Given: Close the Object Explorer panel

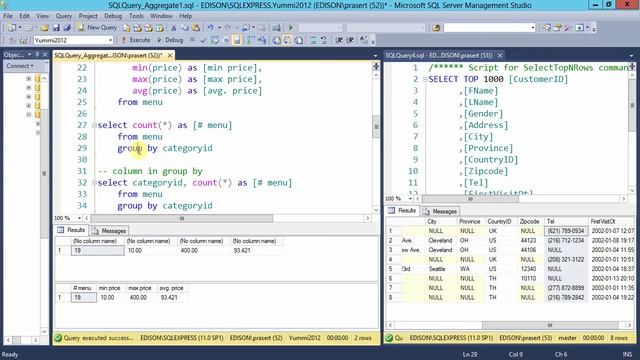Looking at the screenshot, I should (45, 55).
